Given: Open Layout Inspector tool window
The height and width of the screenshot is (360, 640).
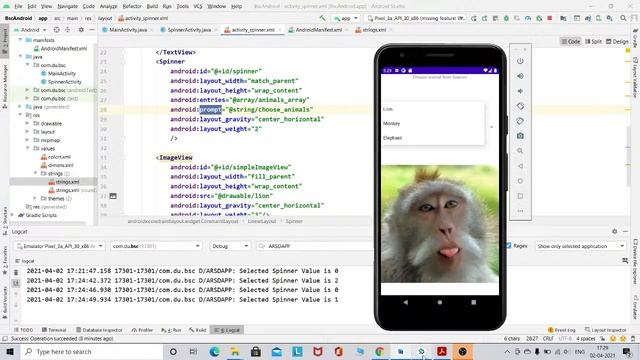Looking at the screenshot, I should (606, 330).
